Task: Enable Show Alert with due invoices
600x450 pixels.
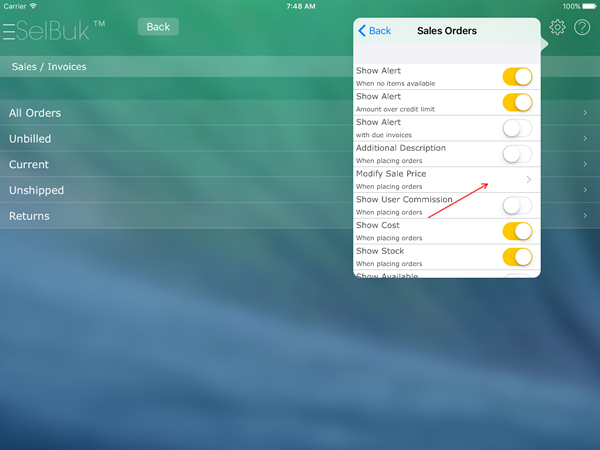Action: point(516,128)
